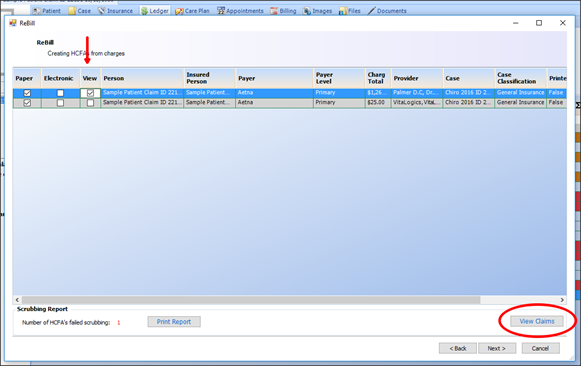
Task: Sort by the Person column header
Action: pos(142,78)
